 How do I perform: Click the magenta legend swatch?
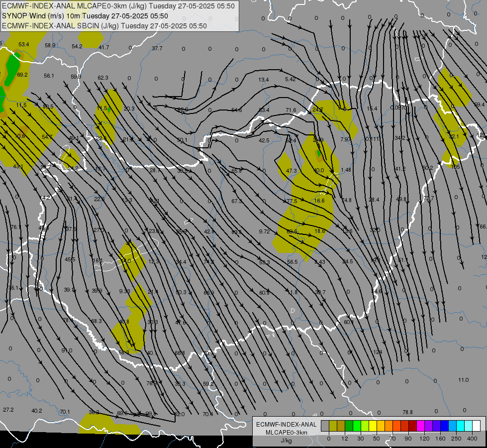(421, 426)
